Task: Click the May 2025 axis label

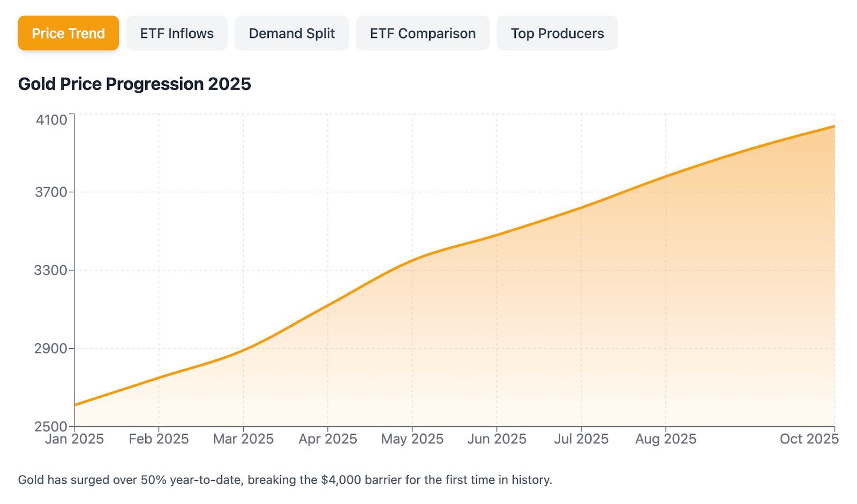Action: coord(412,439)
